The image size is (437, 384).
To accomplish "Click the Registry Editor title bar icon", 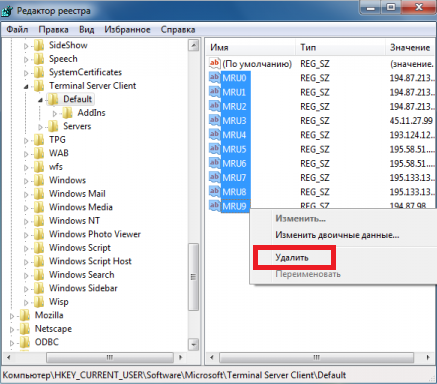I will (x=7, y=10).
